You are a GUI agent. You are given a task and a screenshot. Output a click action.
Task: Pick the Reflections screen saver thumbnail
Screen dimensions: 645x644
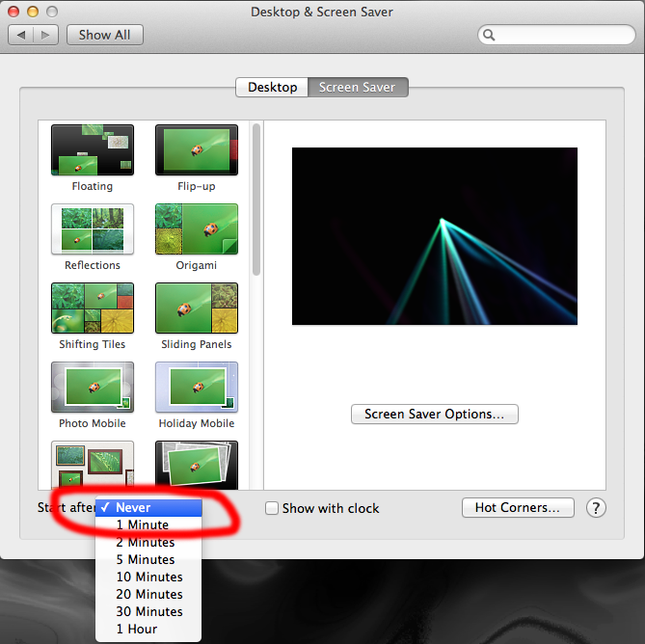pos(93,229)
